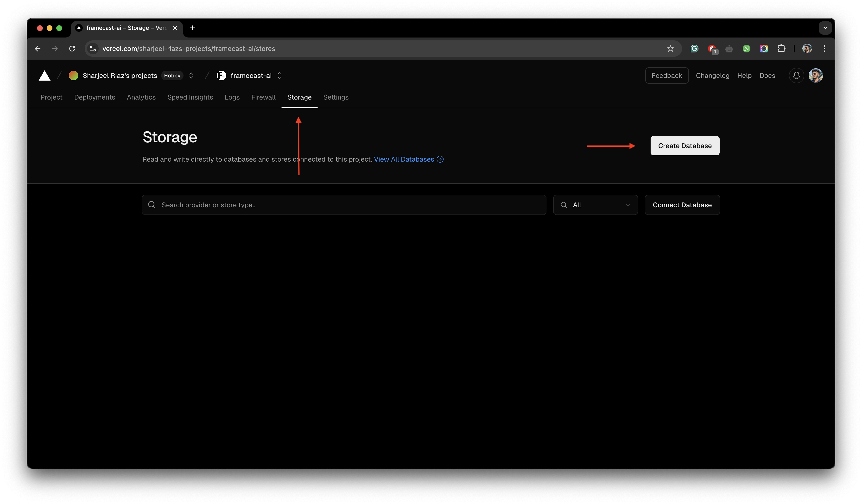Select the Storage tab
862x504 pixels.
(x=299, y=97)
